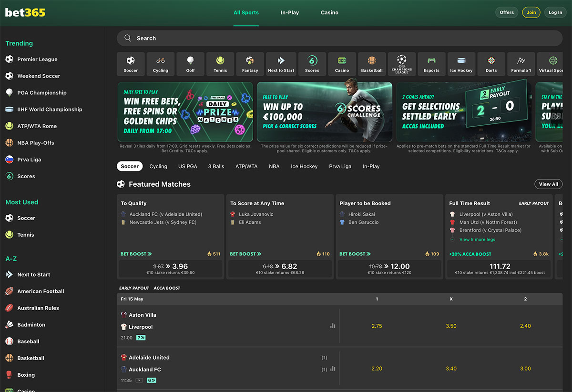Open the Tennis sport tile in carousel
This screenshot has height=392, width=572.
[x=220, y=64]
